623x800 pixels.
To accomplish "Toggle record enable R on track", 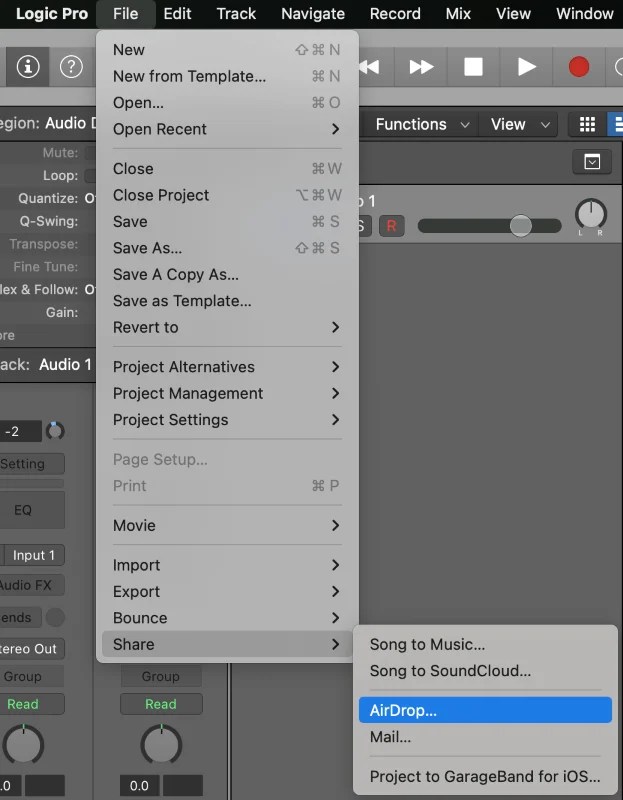I will [391, 226].
